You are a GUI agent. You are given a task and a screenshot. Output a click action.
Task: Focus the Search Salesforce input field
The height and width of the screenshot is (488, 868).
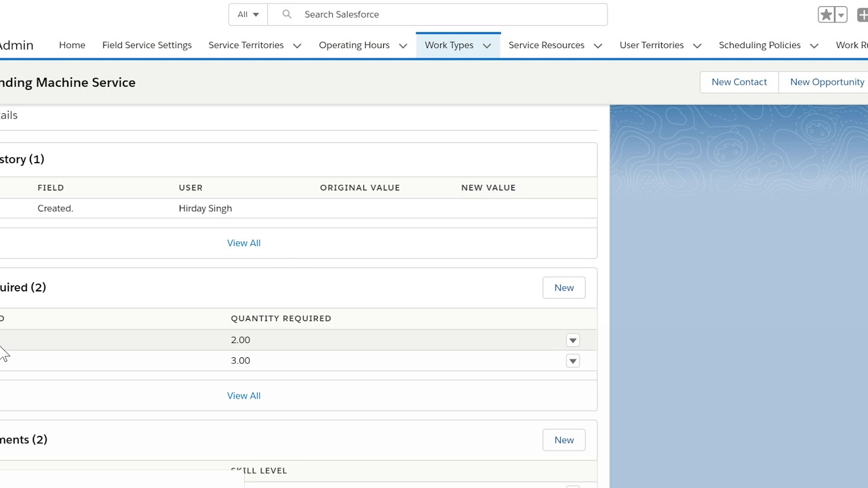[437, 14]
